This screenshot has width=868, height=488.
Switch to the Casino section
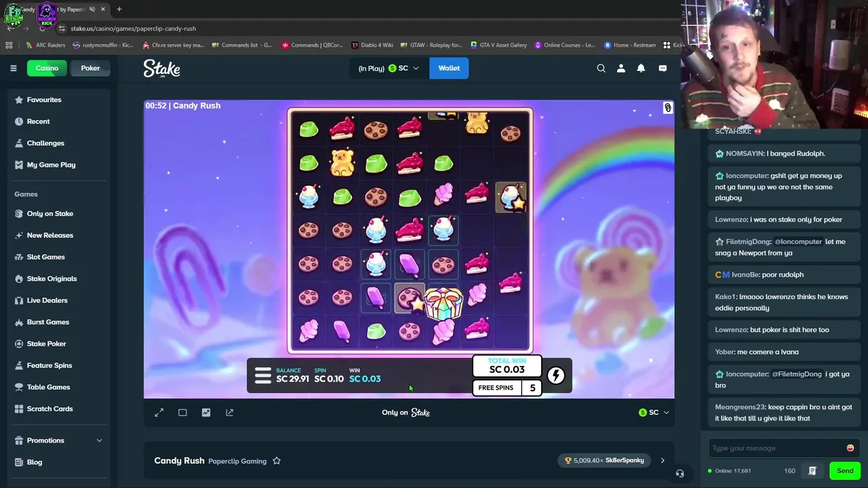click(x=47, y=68)
